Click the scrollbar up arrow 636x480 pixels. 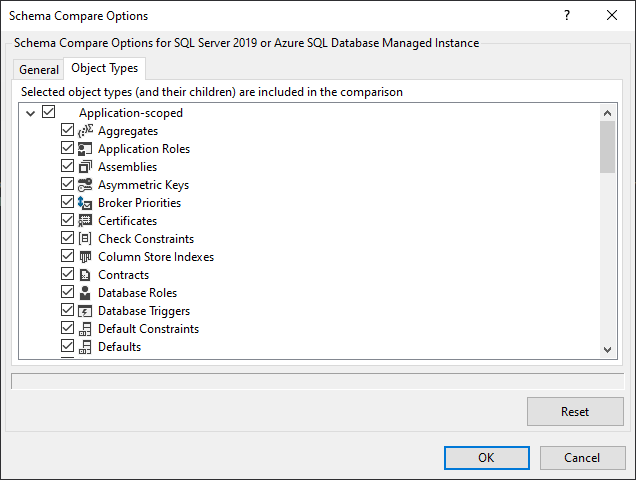607,113
